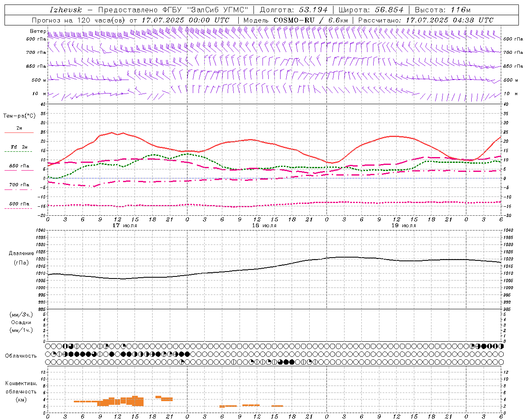Click the 17 июля date label
Viewport: 525px width, 420px height.
coord(125,226)
